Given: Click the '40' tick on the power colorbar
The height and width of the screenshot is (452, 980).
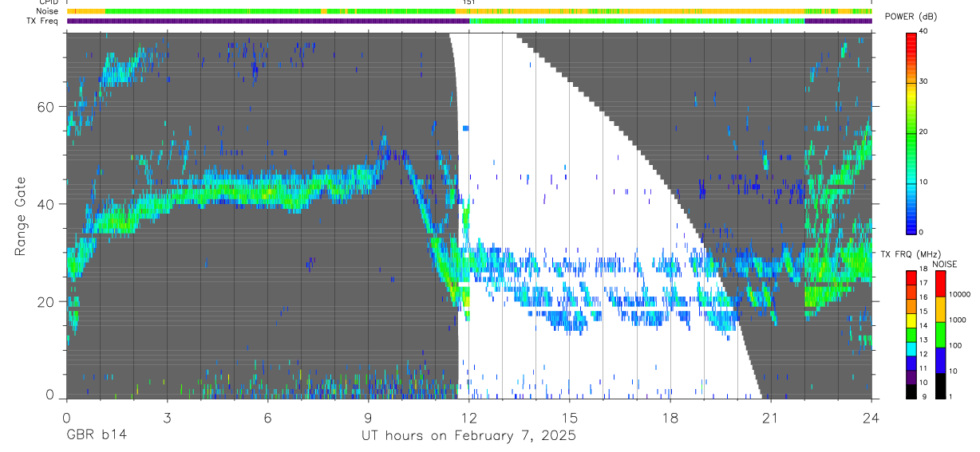Looking at the screenshot, I should [925, 32].
